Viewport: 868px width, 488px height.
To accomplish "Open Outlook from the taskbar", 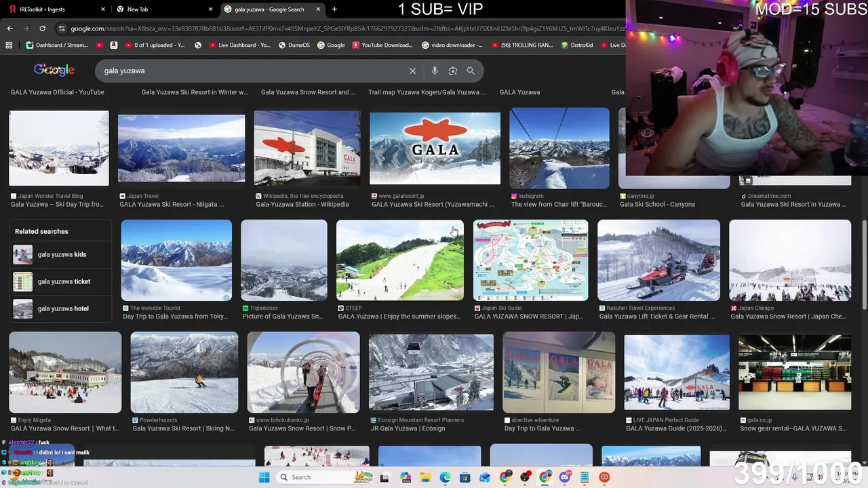I will point(485,477).
